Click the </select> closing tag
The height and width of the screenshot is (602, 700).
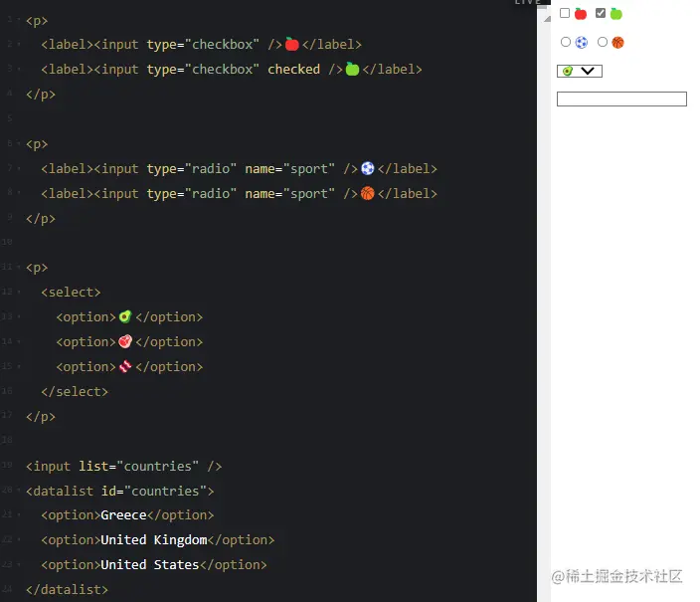click(75, 391)
